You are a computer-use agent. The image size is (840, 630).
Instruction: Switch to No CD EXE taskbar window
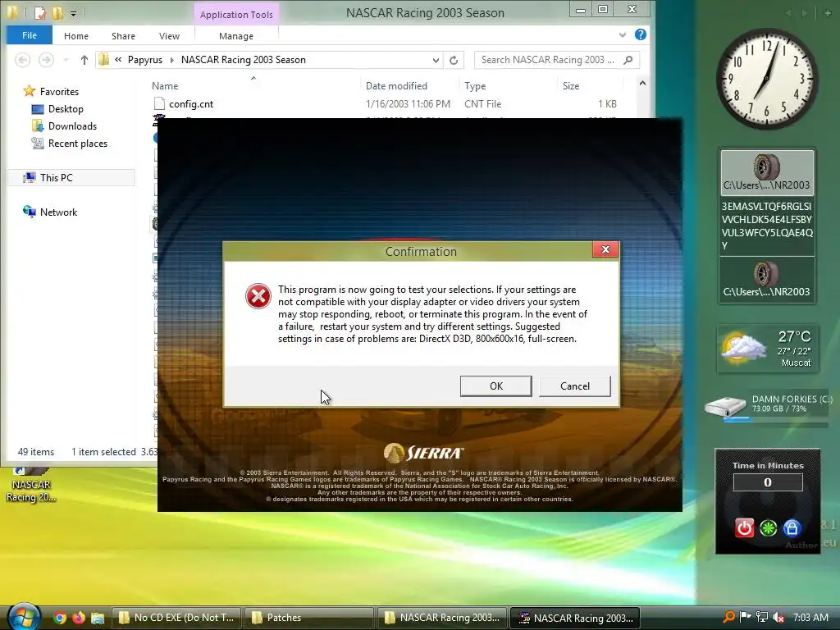pyautogui.click(x=176, y=618)
